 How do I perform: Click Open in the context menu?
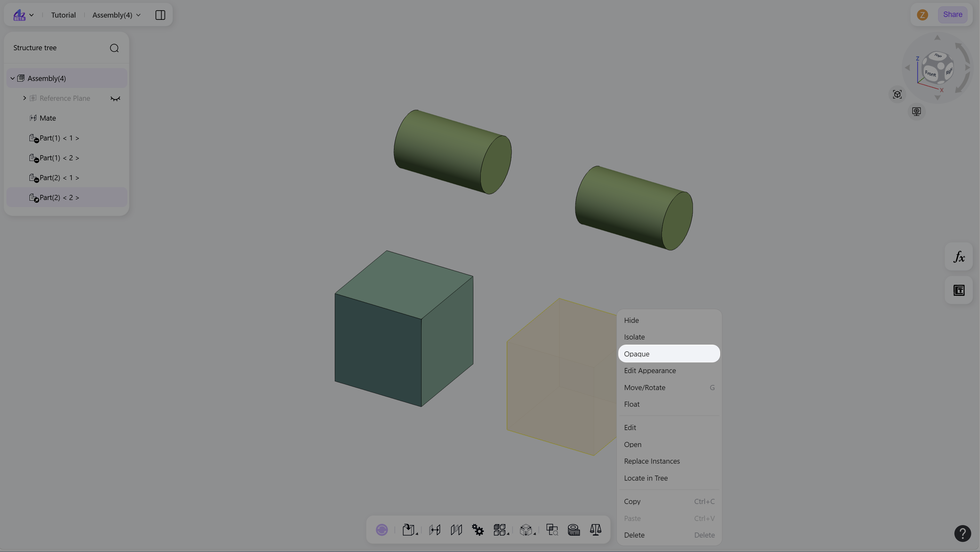point(669,444)
